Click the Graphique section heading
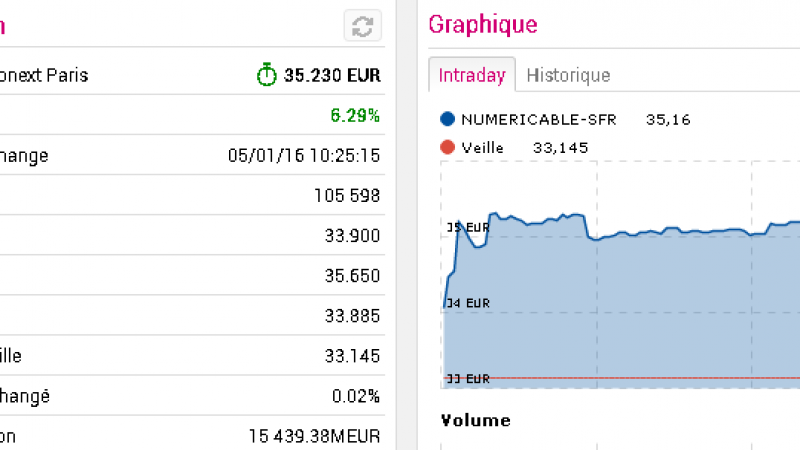 (x=482, y=24)
